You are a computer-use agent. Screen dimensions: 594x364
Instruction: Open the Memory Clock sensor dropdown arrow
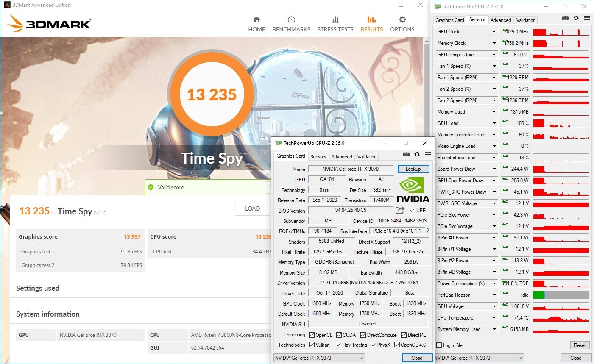pos(494,43)
